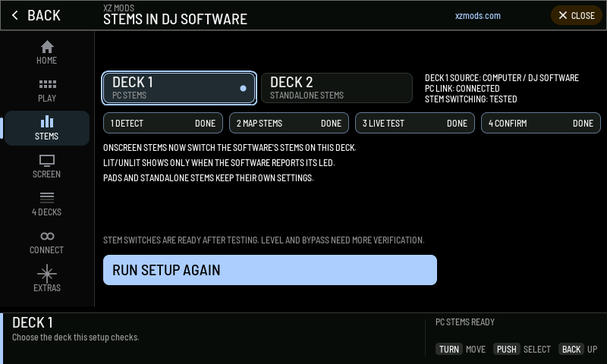Open the Extras star icon

pos(47,274)
